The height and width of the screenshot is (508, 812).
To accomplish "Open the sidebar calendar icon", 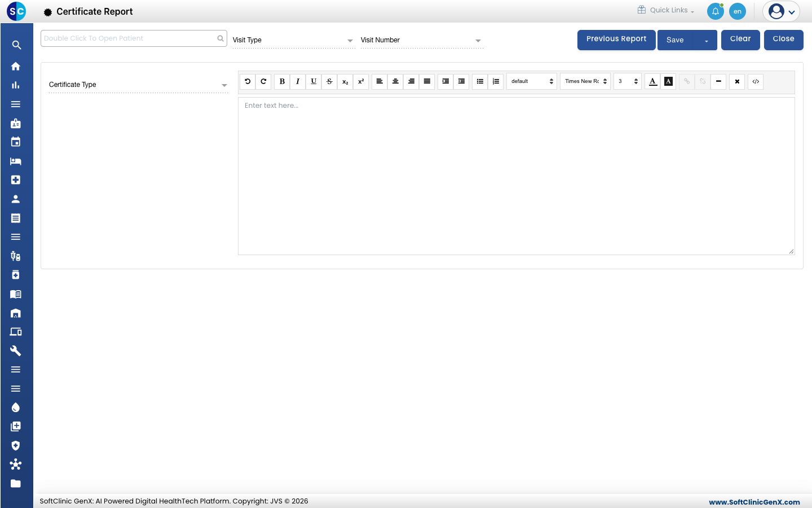I will pyautogui.click(x=16, y=142).
